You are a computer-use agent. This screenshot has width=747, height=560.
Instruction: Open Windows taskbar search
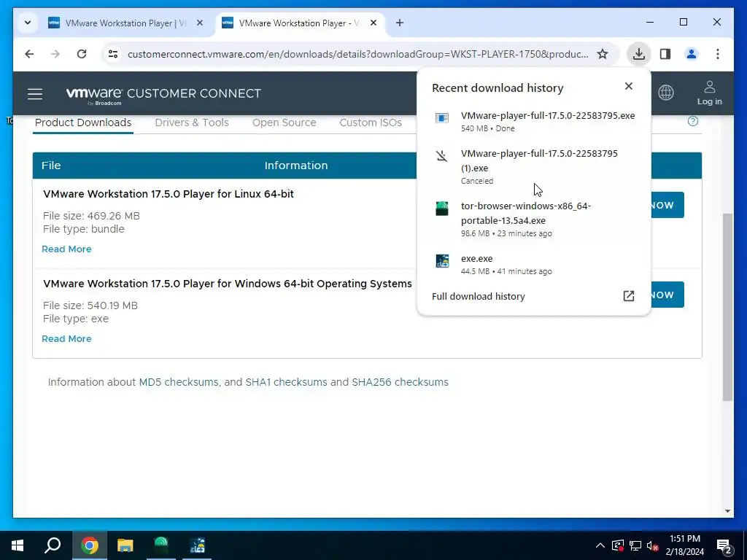[x=53, y=545]
